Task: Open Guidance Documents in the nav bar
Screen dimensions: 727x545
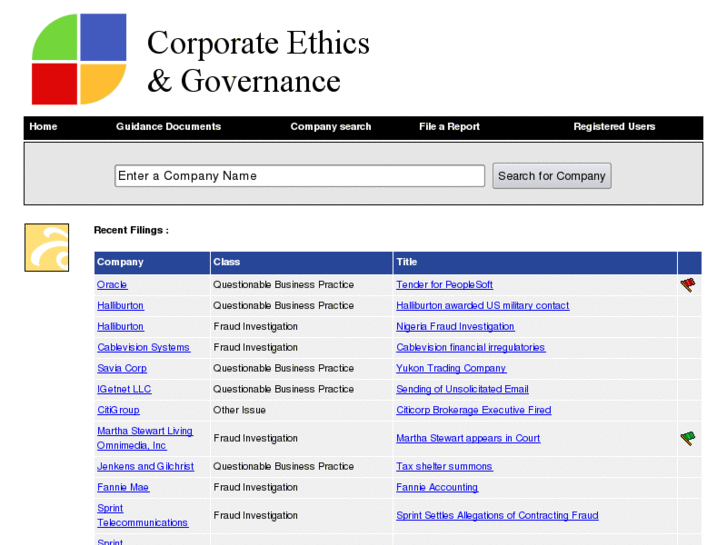Action: 168,127
